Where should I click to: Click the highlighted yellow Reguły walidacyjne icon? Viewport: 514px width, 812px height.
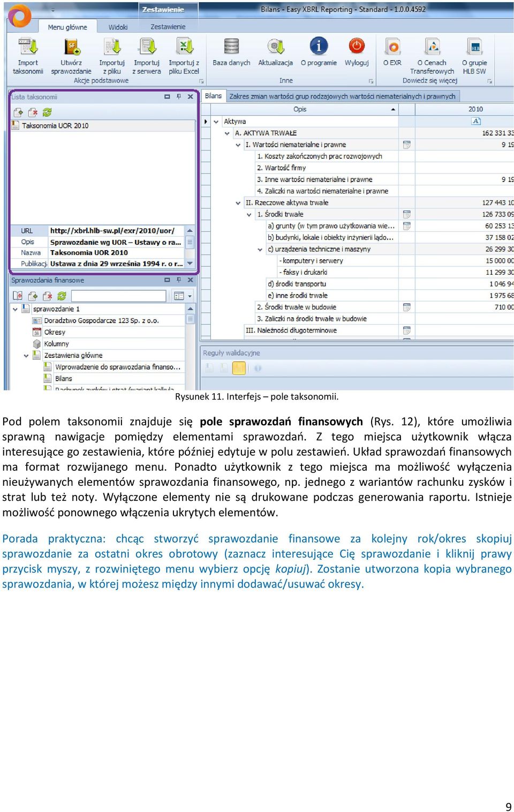tap(239, 368)
